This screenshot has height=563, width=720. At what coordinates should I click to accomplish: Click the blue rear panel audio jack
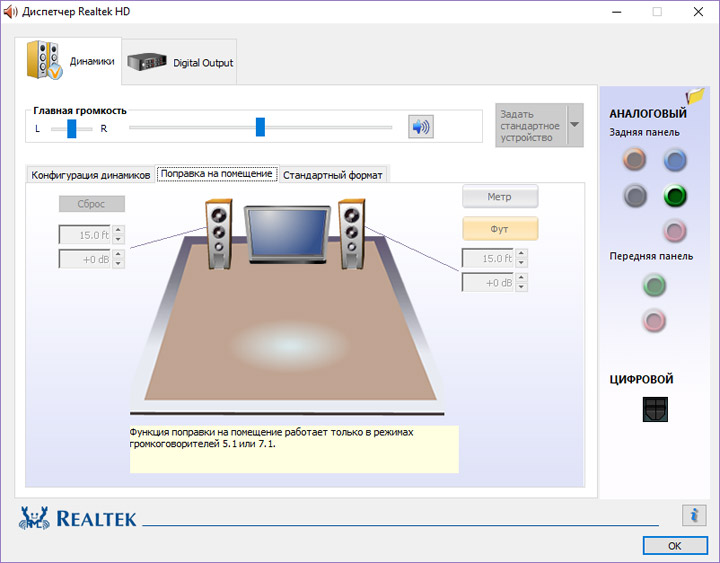click(675, 160)
